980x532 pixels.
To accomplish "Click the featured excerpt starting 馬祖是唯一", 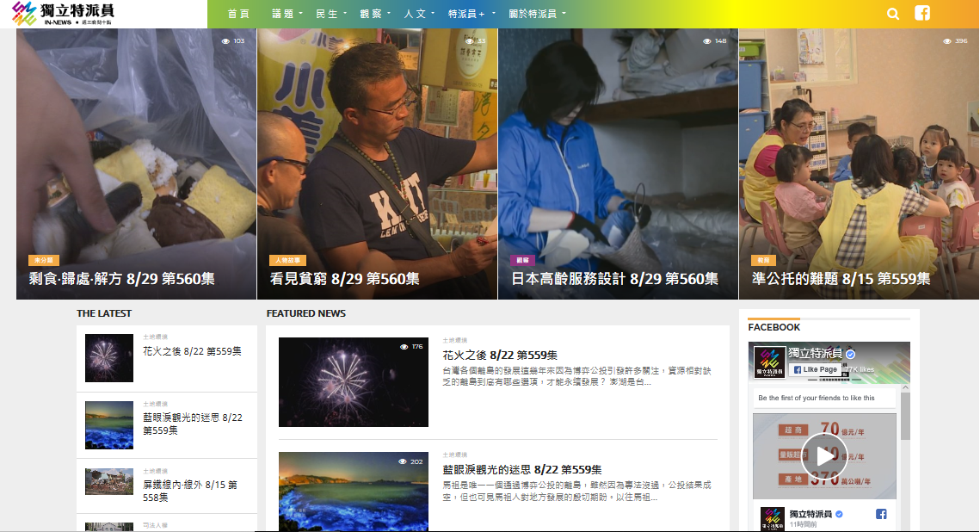I will point(576,491).
